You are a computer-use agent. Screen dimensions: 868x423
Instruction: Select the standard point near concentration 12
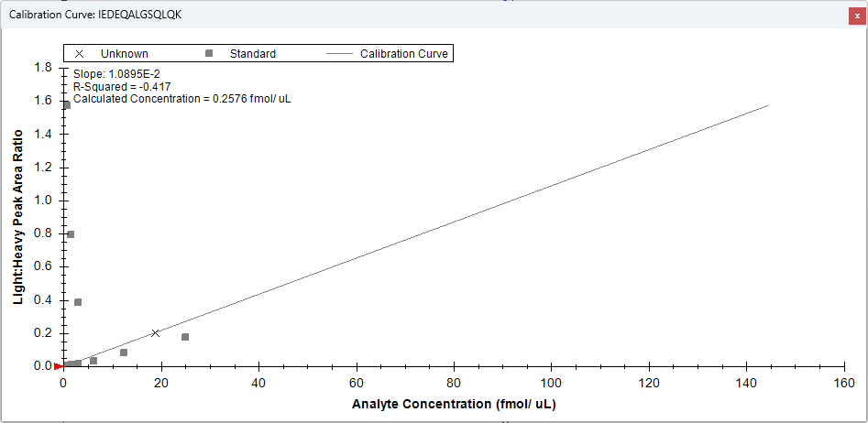[124, 352]
